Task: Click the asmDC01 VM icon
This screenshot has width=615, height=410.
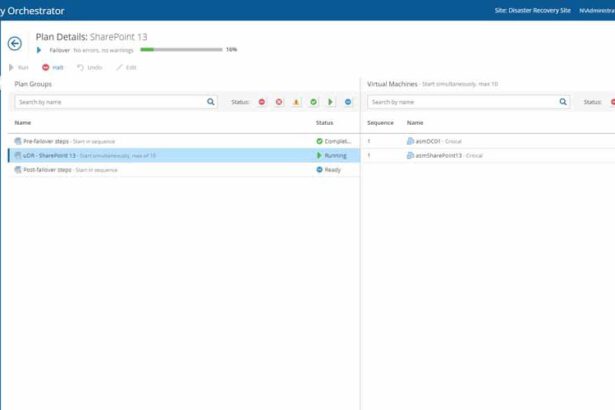Action: [410, 141]
